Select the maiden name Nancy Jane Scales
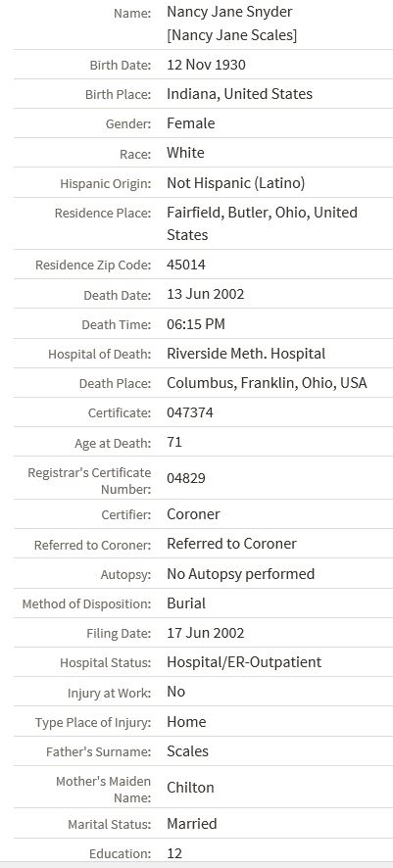Viewport: 393px width, 868px height. tap(232, 35)
